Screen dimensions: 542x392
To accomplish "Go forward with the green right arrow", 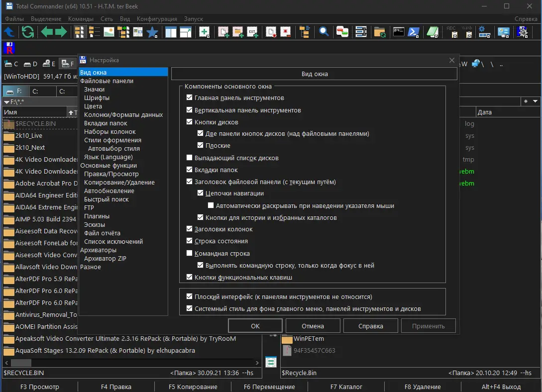I will [x=61, y=32].
